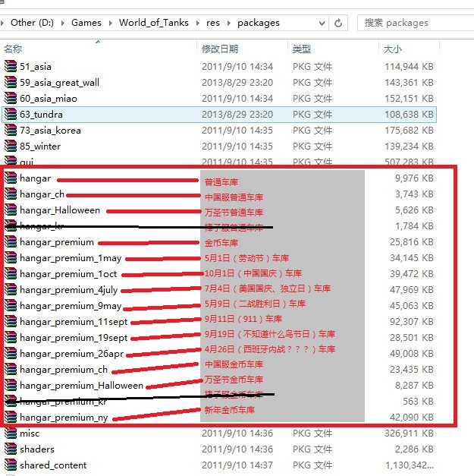The width and height of the screenshot is (474, 476).
Task: Click the 60_asia_miao archive icon
Action: click(11, 98)
